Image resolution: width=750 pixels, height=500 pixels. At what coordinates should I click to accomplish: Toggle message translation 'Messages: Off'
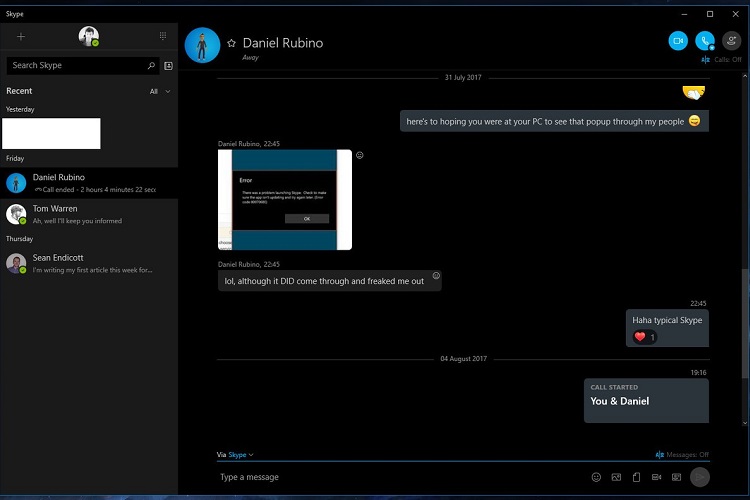point(682,455)
